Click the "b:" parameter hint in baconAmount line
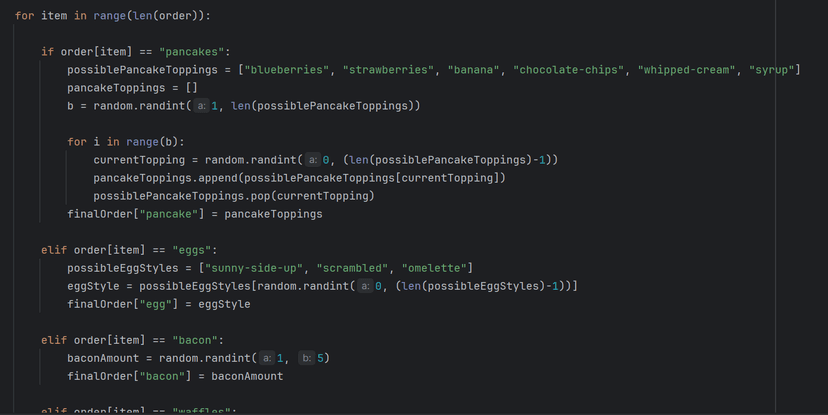 (306, 358)
